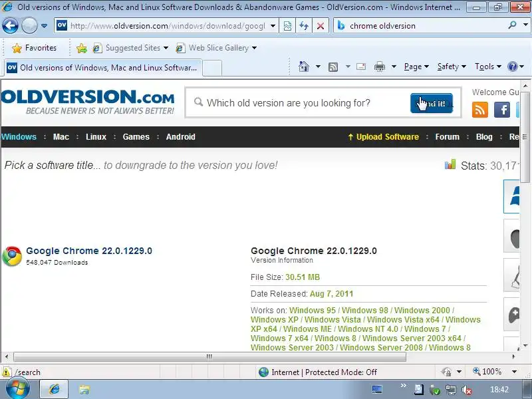Select the Old versions of Windows tab
Screen dimensions: 532x399
(103, 68)
